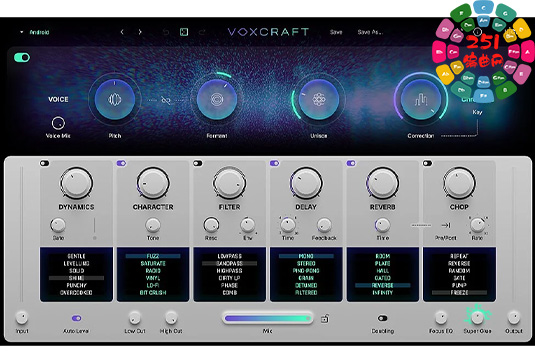This screenshot has width=535, height=363.
Task: Click the Delay Time knob
Action: click(x=288, y=225)
